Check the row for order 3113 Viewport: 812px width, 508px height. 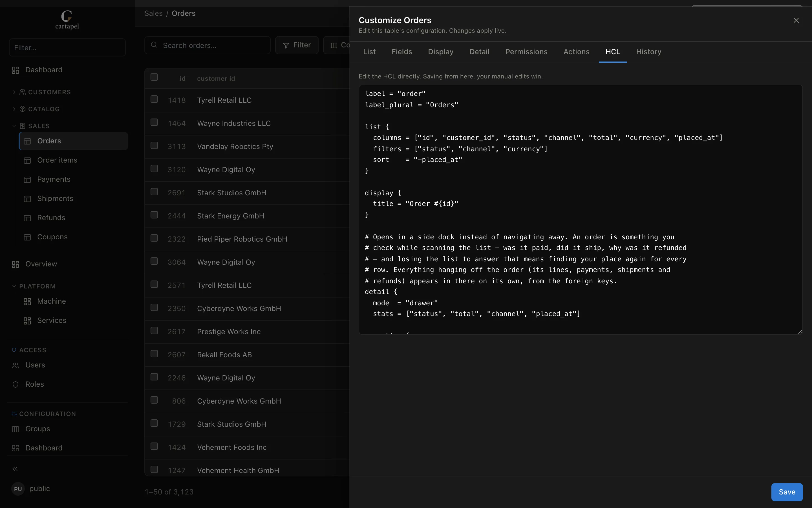154,145
